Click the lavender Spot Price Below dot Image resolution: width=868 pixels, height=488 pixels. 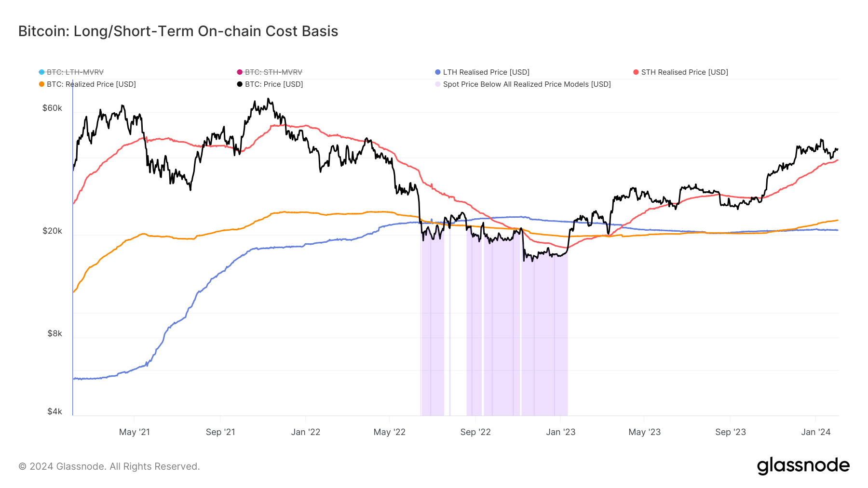coord(438,84)
